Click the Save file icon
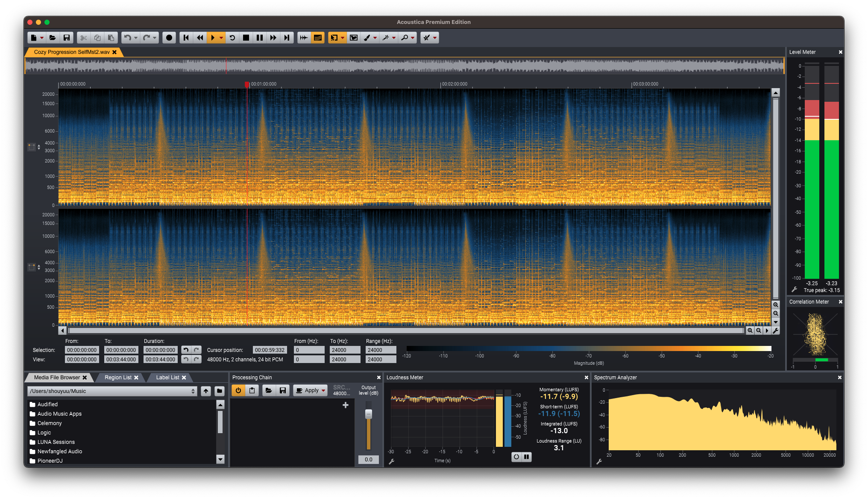The width and height of the screenshot is (868, 499). (x=67, y=38)
